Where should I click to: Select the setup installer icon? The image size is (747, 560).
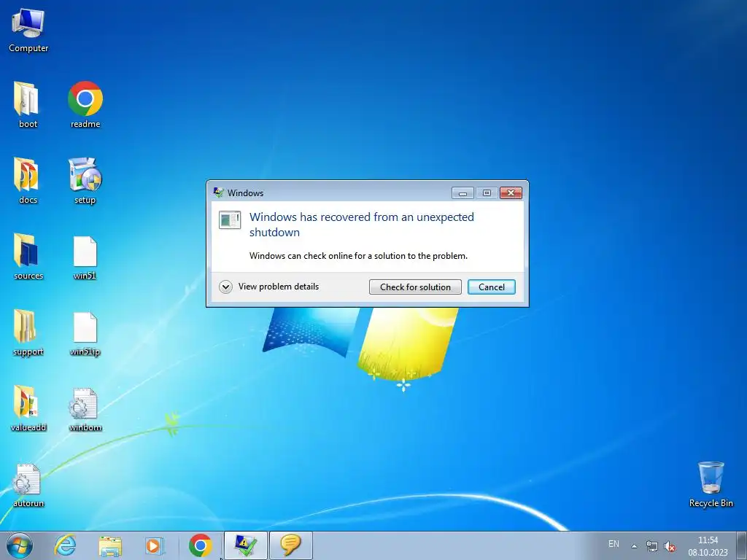pos(85,181)
